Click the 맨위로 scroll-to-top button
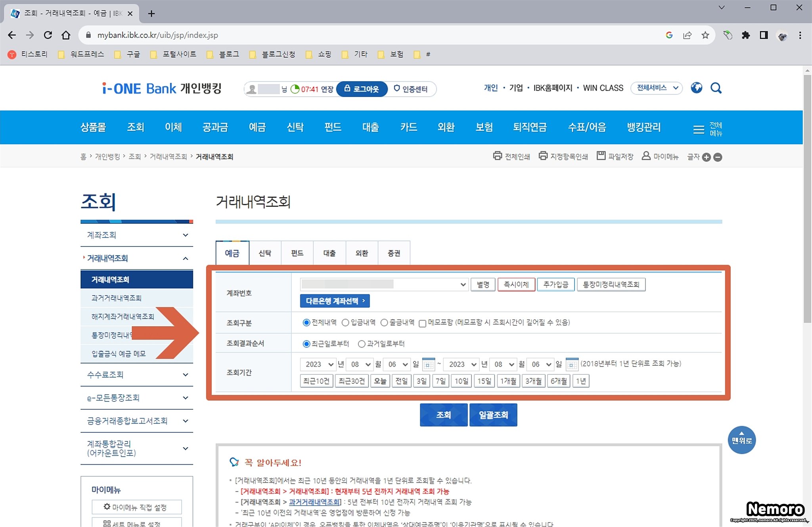The height and width of the screenshot is (527, 812). (x=741, y=440)
